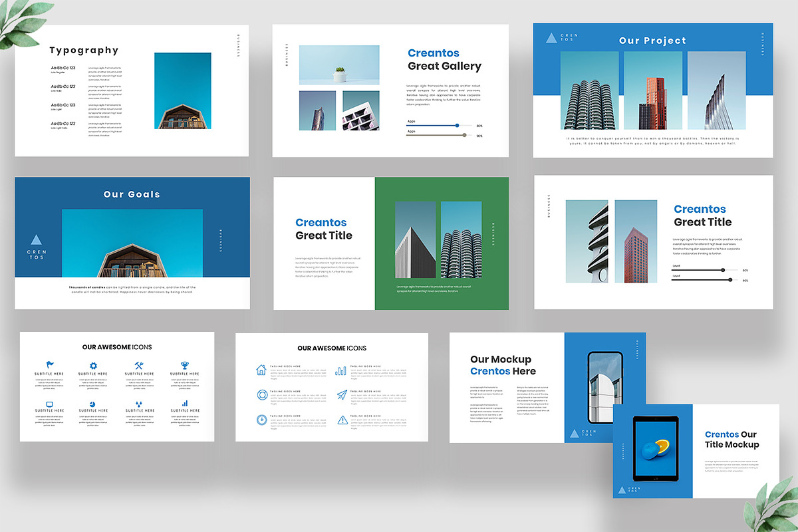Click the Level 90% slider handle
Screen dimensions: 798x532
pyautogui.click(x=730, y=280)
